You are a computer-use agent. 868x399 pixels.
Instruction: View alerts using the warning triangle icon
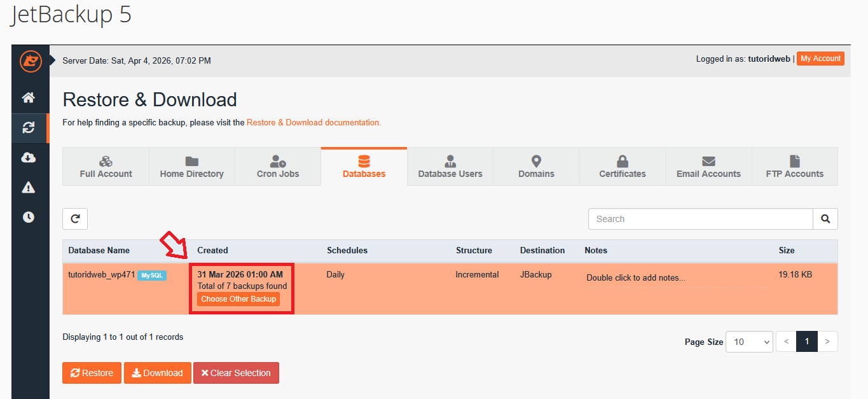(30, 187)
